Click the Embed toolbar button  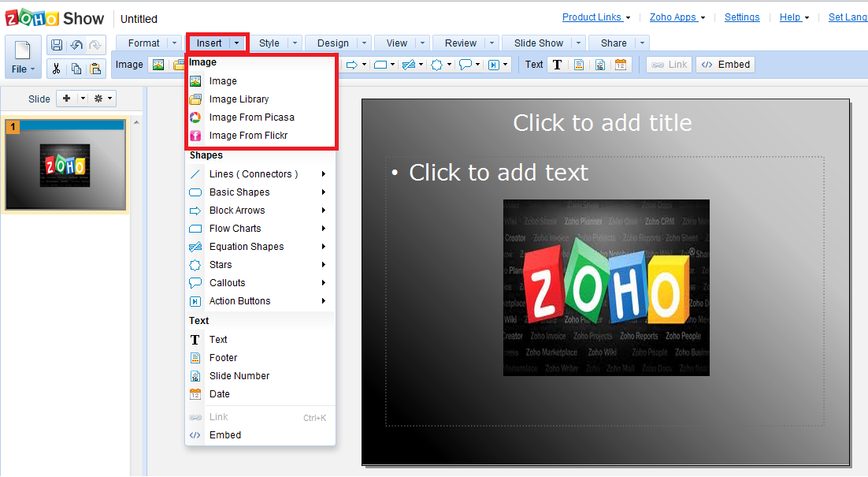[x=725, y=65]
